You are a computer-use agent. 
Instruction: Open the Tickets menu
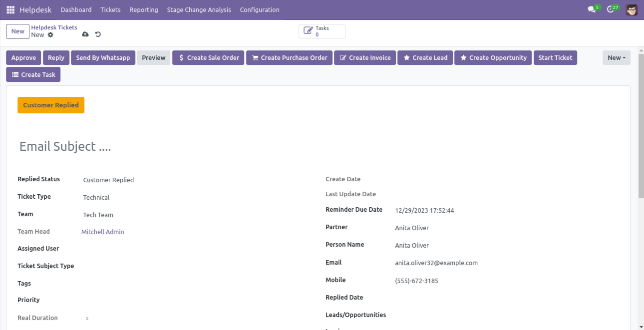coord(110,9)
